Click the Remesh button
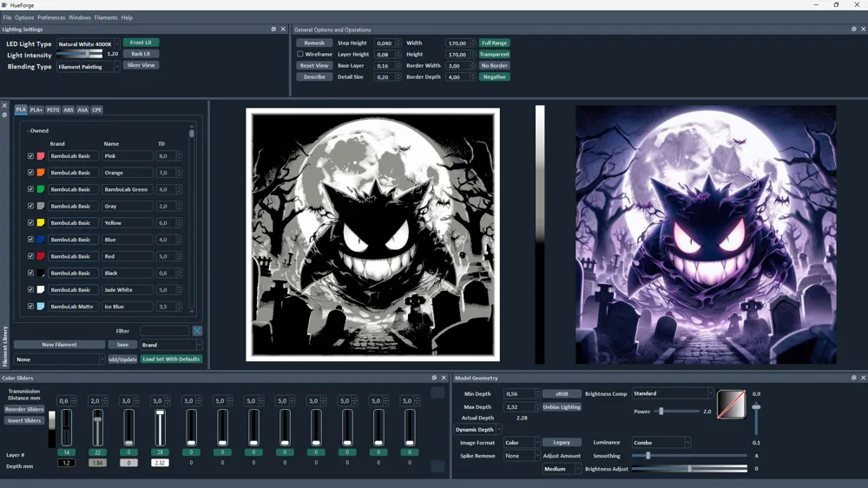 click(314, 43)
